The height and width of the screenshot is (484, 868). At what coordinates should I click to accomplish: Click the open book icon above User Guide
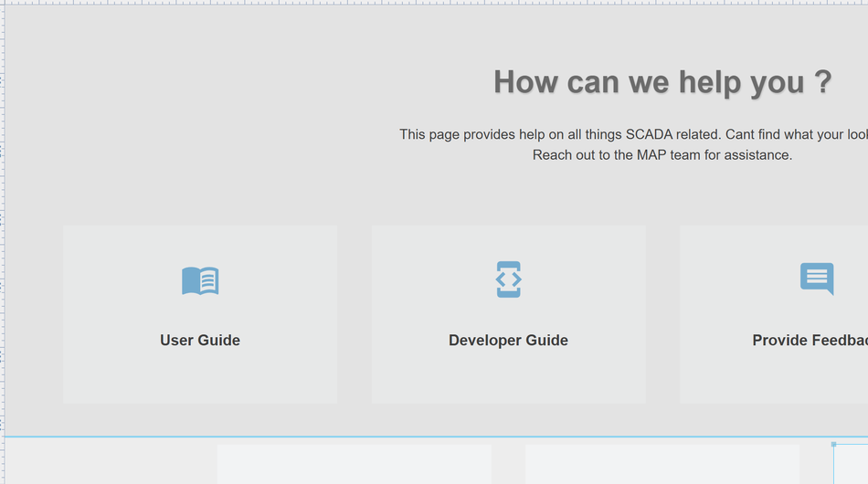coord(200,280)
